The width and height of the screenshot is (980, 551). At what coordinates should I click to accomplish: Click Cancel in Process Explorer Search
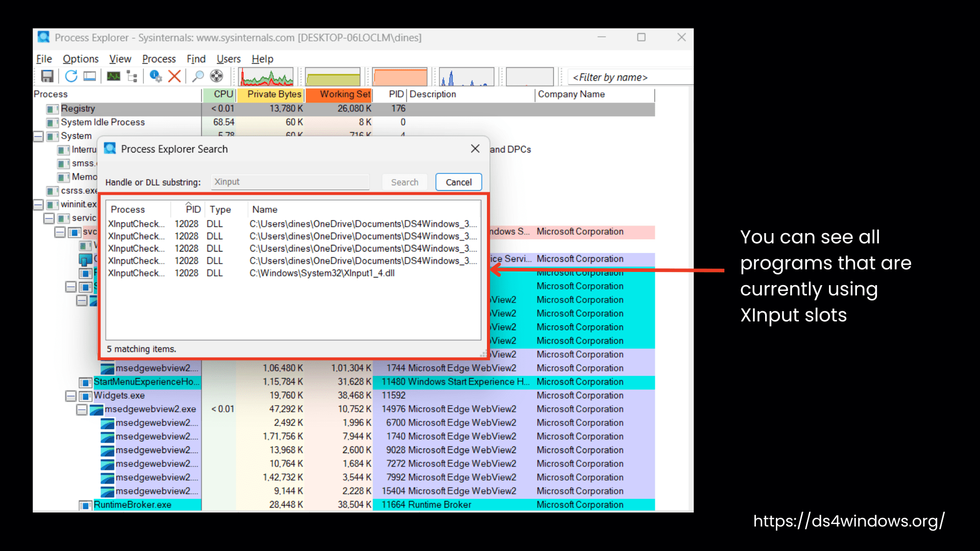(458, 182)
